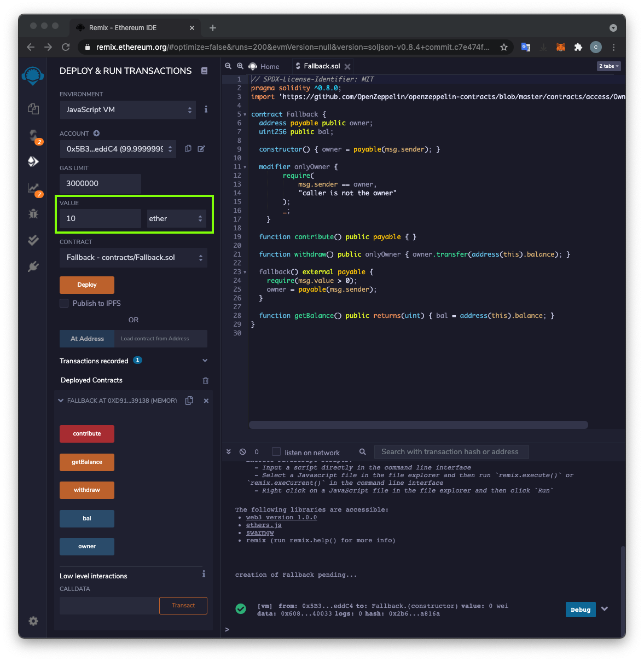This screenshot has height=661, width=644.
Task: Open the ether unit dropdown
Action: [x=176, y=219]
